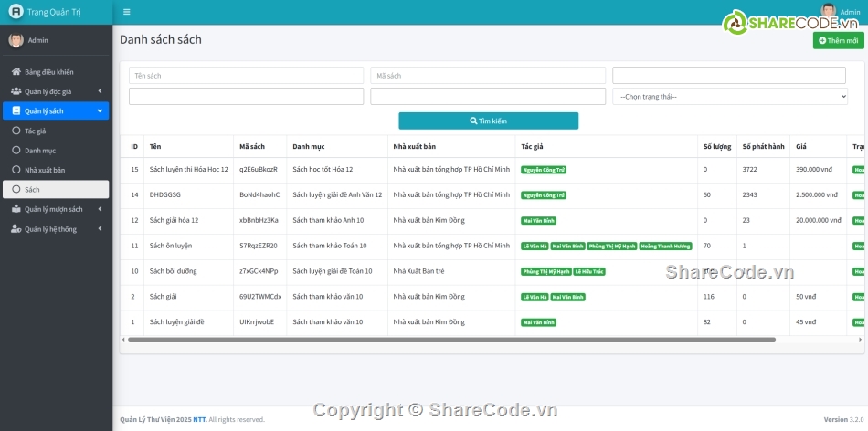Click the Admin avatar in sidebar
868x431 pixels.
16,40
